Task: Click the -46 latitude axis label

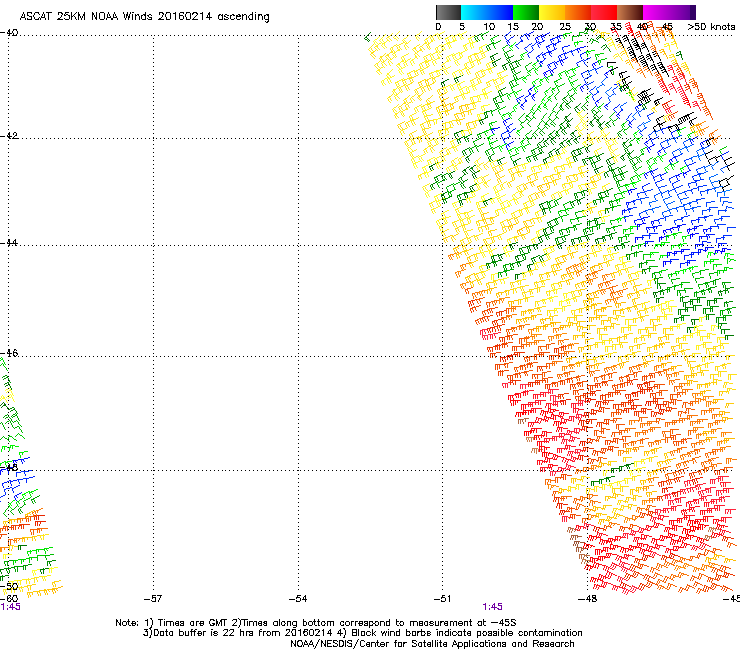Action: (9, 353)
